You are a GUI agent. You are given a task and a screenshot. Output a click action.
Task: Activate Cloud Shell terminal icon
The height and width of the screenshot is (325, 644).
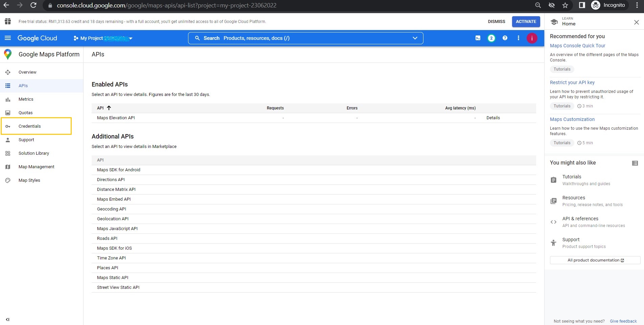[478, 38]
